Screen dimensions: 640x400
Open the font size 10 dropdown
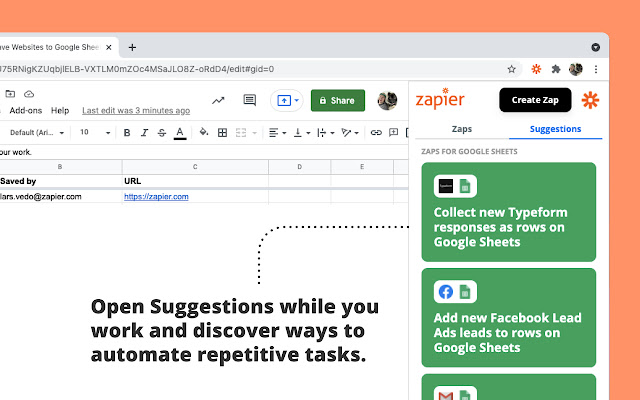[95, 133]
